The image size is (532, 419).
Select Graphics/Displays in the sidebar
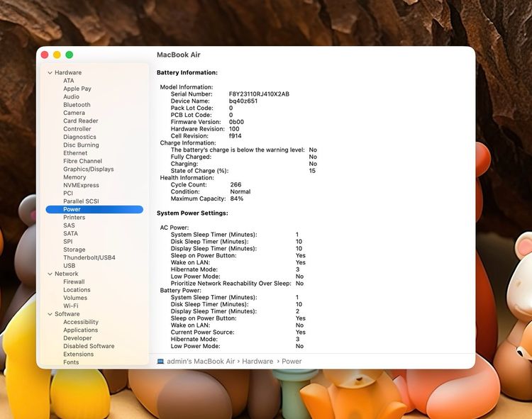(89, 169)
